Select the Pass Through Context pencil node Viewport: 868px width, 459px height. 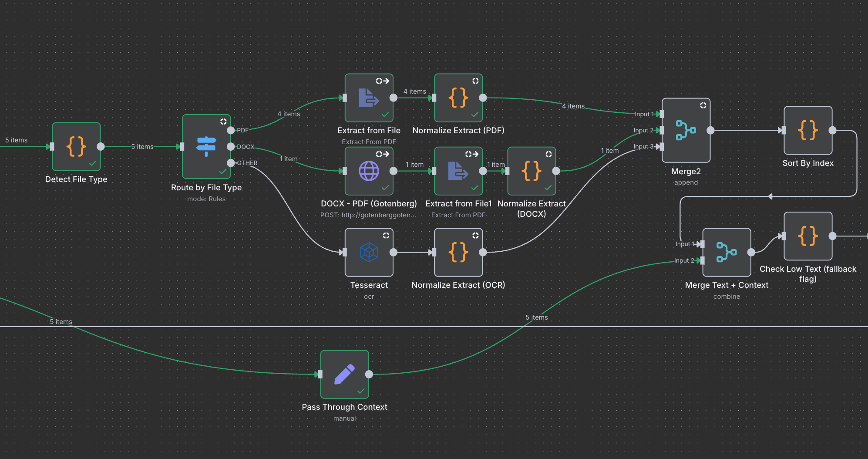[344, 375]
